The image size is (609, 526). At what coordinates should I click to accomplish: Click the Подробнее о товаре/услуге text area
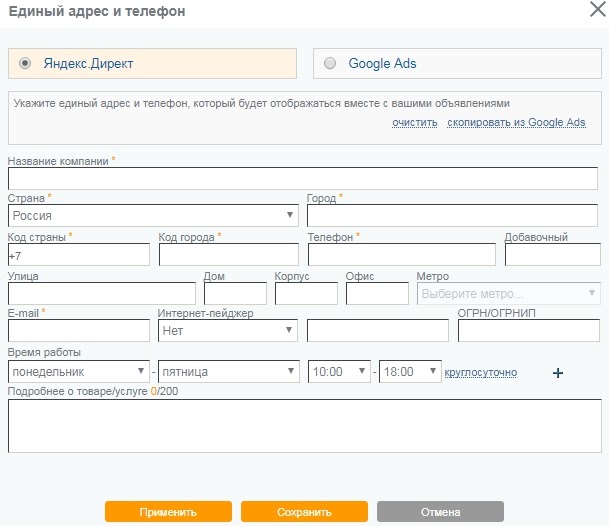point(302,426)
